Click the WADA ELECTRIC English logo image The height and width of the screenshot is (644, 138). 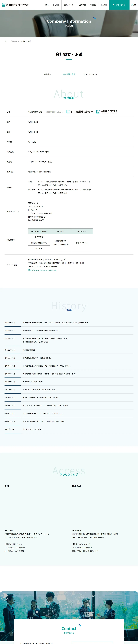(106, 112)
